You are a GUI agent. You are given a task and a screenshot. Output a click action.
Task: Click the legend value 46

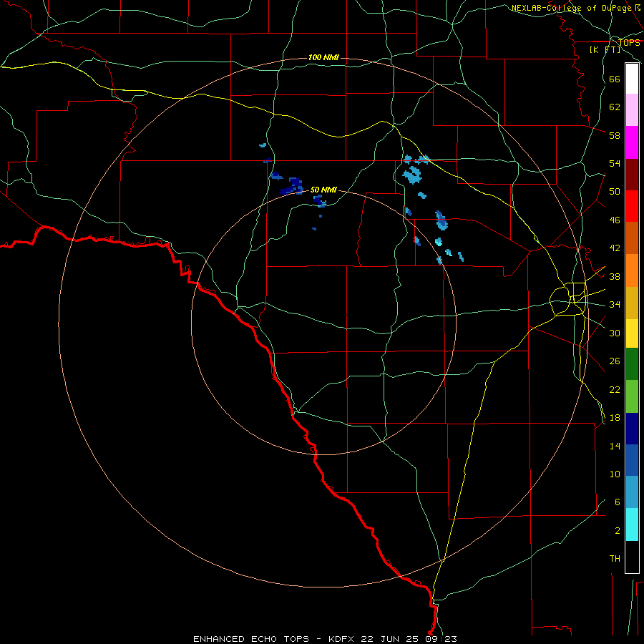click(615, 220)
